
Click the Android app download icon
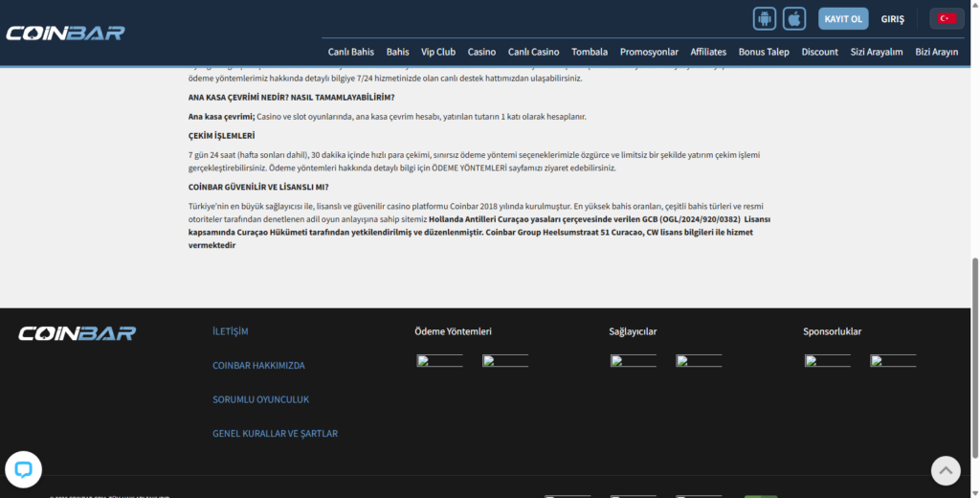(x=765, y=18)
